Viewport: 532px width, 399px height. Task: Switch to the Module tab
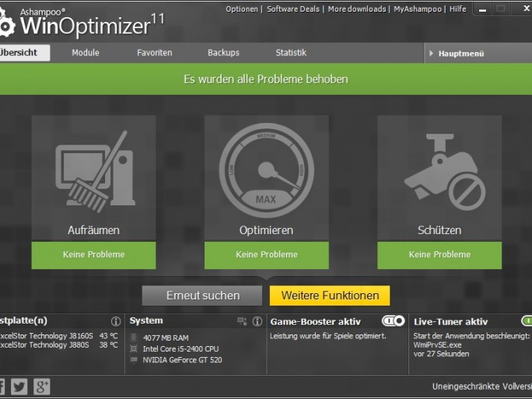[x=86, y=53]
